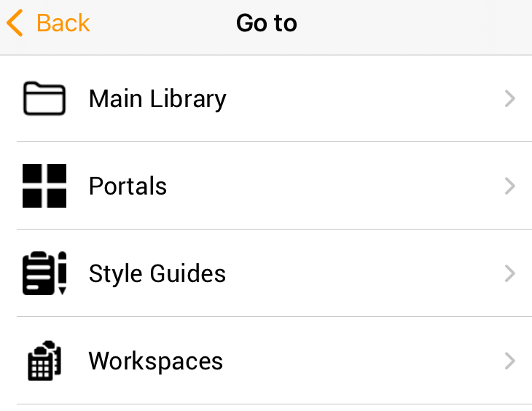Tap blank space in Workspaces row

(363, 361)
